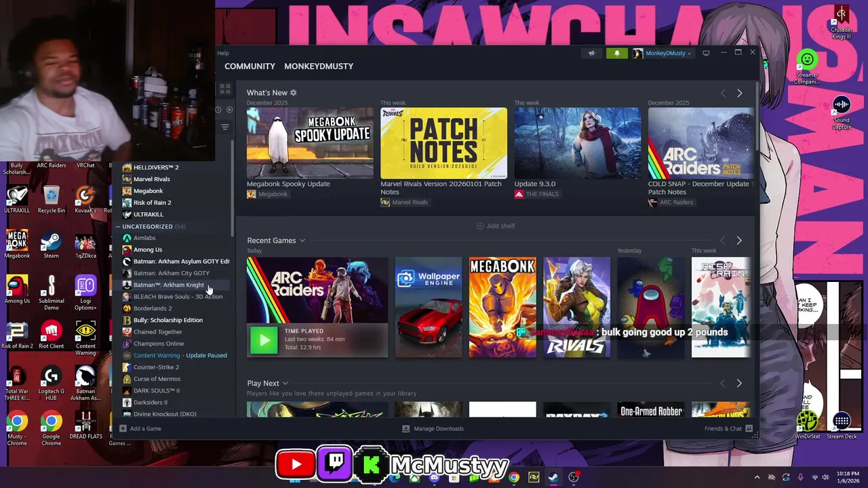Open the Help menu in Steam

223,53
